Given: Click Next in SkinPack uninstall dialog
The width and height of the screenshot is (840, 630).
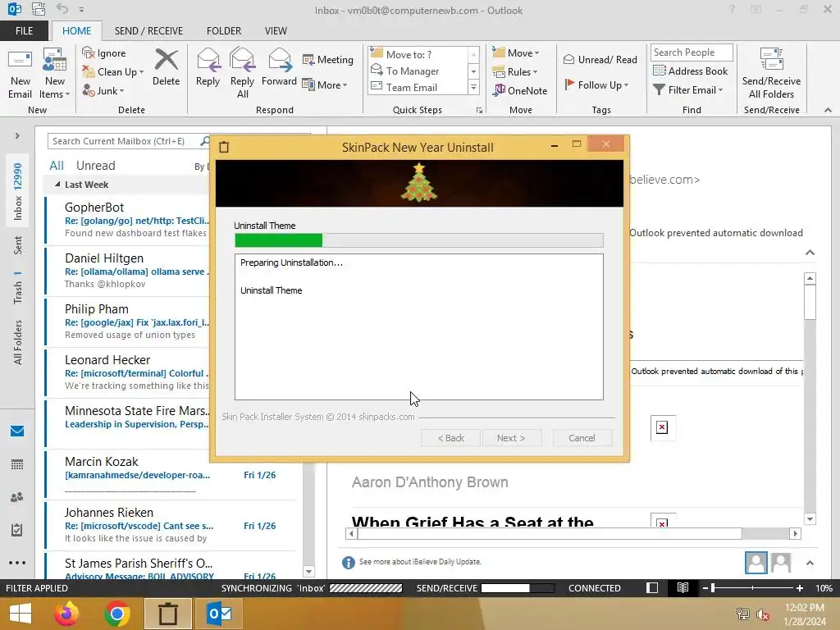Looking at the screenshot, I should point(511,438).
